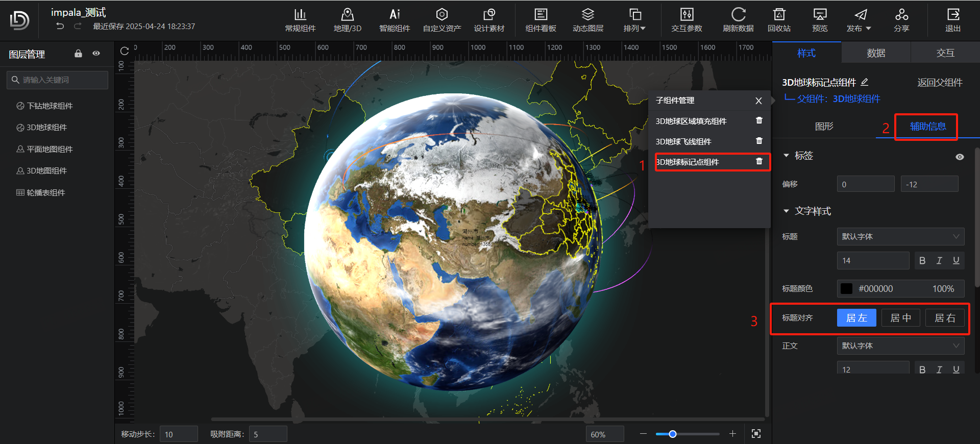Click the undo arrow icon

[60, 26]
